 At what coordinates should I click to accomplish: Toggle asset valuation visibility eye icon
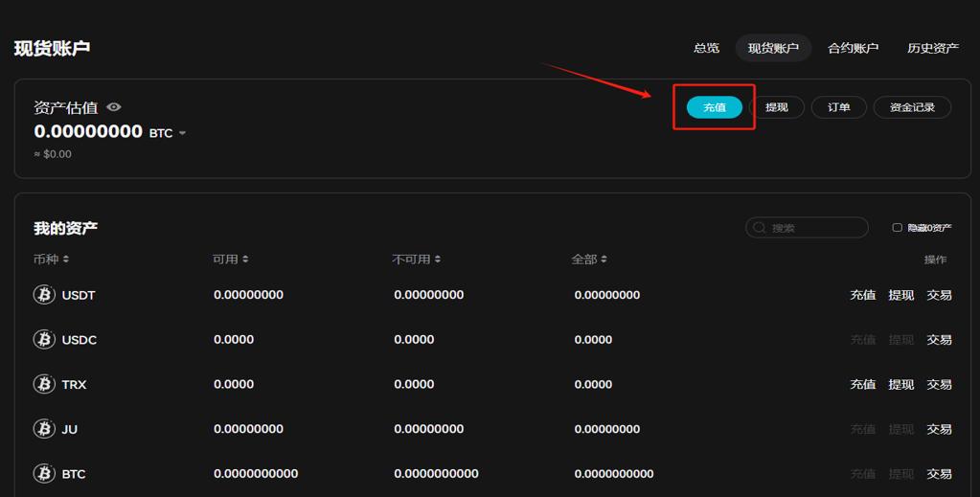(x=114, y=107)
